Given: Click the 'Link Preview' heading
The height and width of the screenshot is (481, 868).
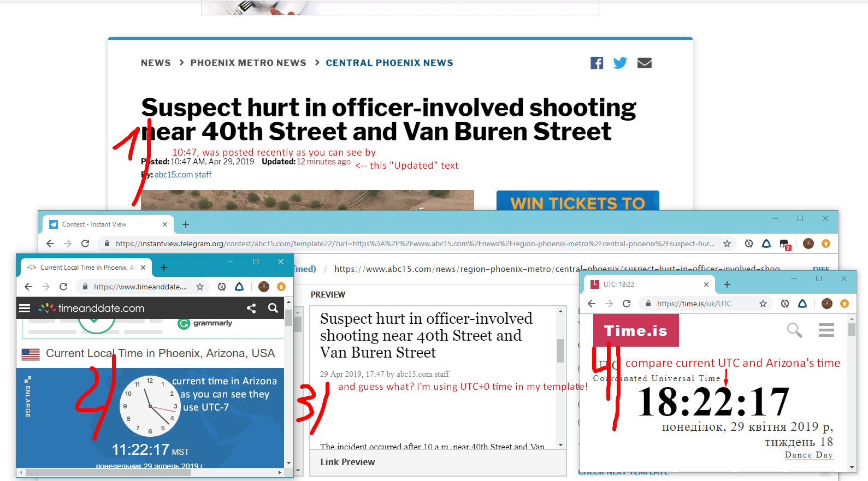Looking at the screenshot, I should point(347,462).
